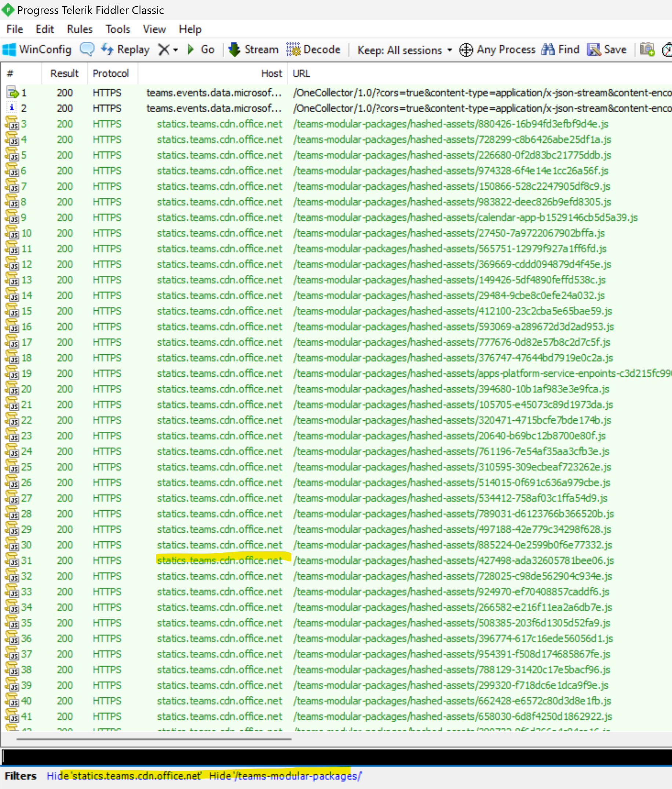Select session 1 by its green arrow icon

pos(12,92)
